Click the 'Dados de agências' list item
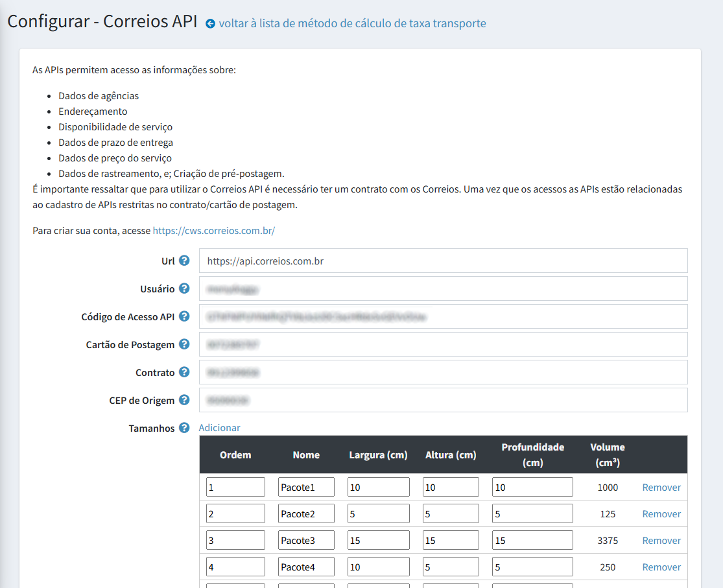 [x=98, y=96]
